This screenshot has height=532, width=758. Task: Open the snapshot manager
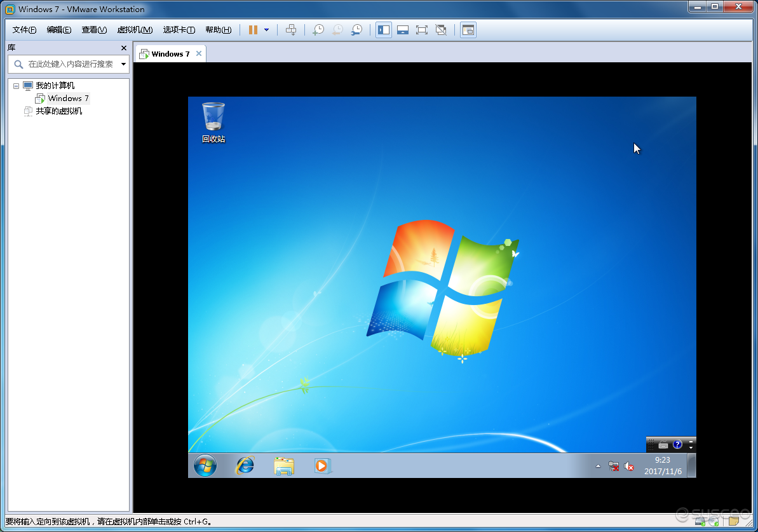click(x=357, y=30)
